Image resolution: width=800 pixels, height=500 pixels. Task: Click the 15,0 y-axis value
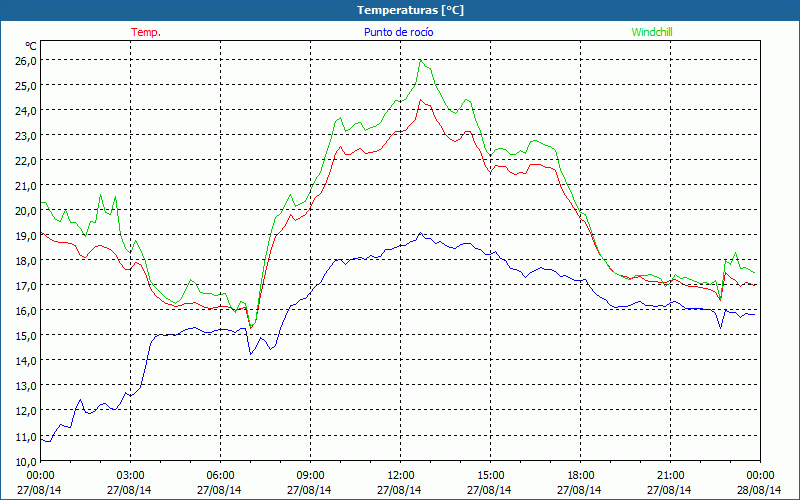24,336
